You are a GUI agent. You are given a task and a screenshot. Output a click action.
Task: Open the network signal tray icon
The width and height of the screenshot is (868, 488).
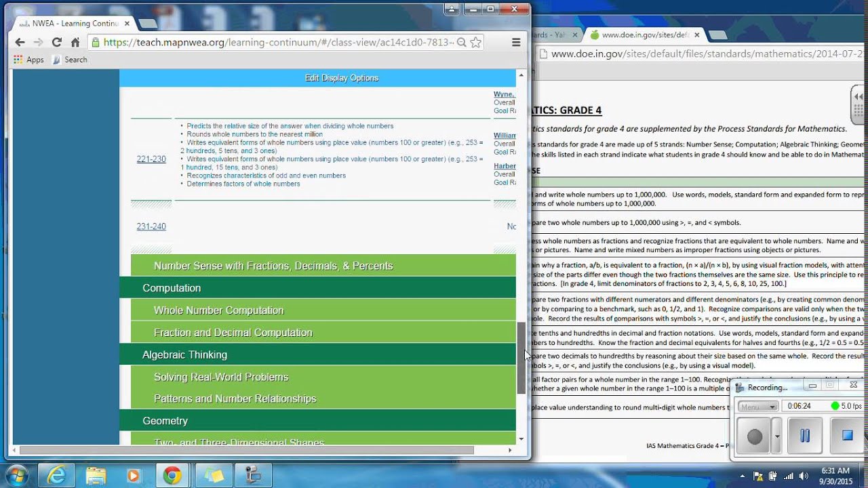789,476
